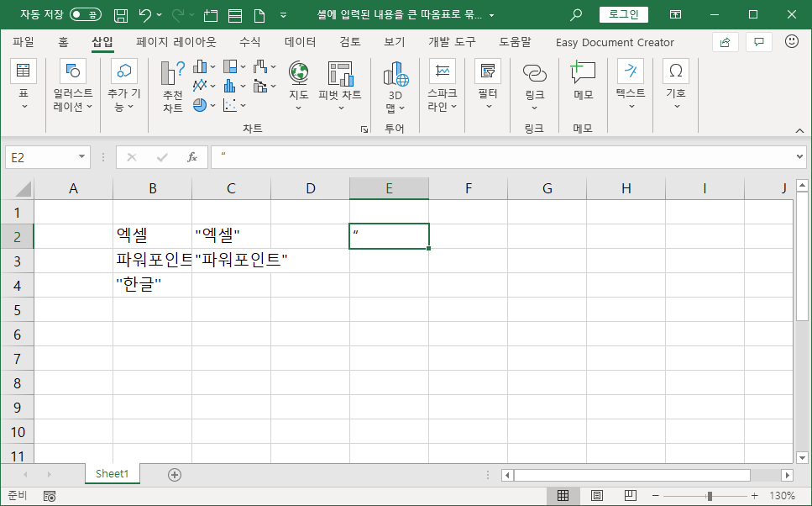Open the 일러스트레이션 dropdown
The width and height of the screenshot is (812, 506).
(x=73, y=85)
